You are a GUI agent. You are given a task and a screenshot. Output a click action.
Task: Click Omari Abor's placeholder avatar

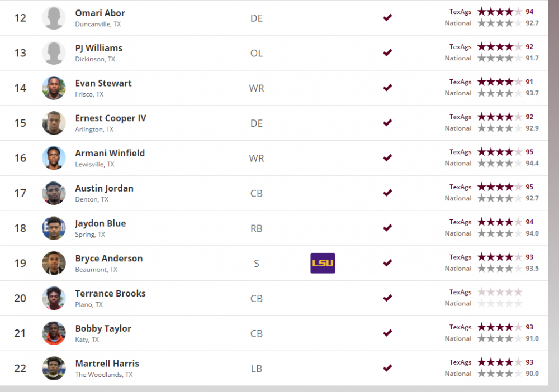[54, 18]
